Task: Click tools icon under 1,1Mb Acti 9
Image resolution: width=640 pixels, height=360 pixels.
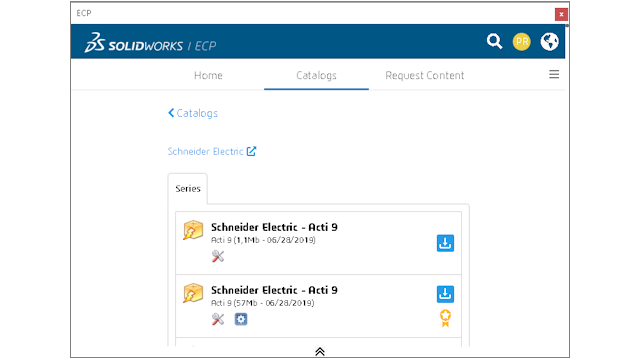Action: pyautogui.click(x=218, y=256)
